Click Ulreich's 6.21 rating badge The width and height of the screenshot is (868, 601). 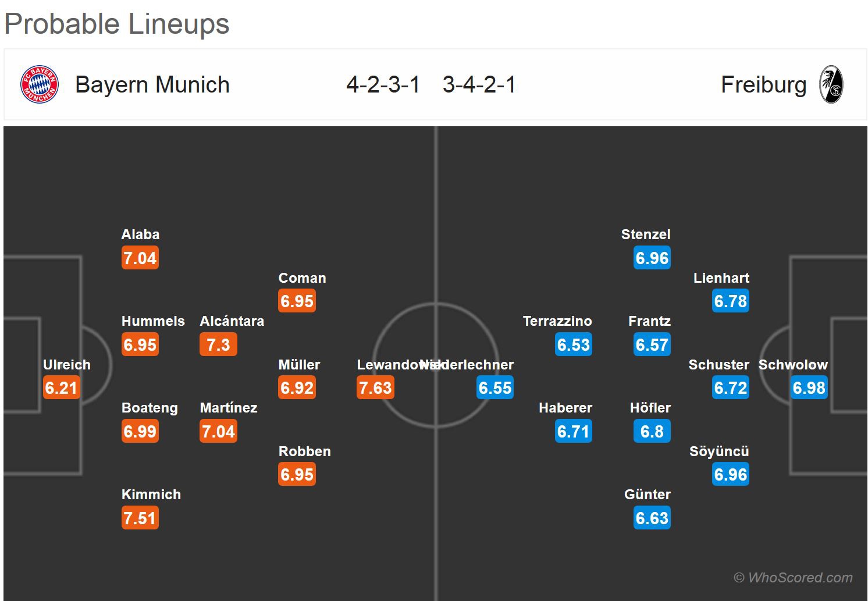click(62, 387)
